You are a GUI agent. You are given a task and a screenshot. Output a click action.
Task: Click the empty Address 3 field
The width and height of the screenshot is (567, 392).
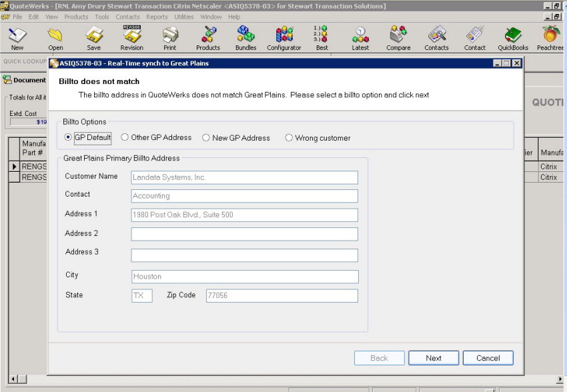tap(244, 255)
